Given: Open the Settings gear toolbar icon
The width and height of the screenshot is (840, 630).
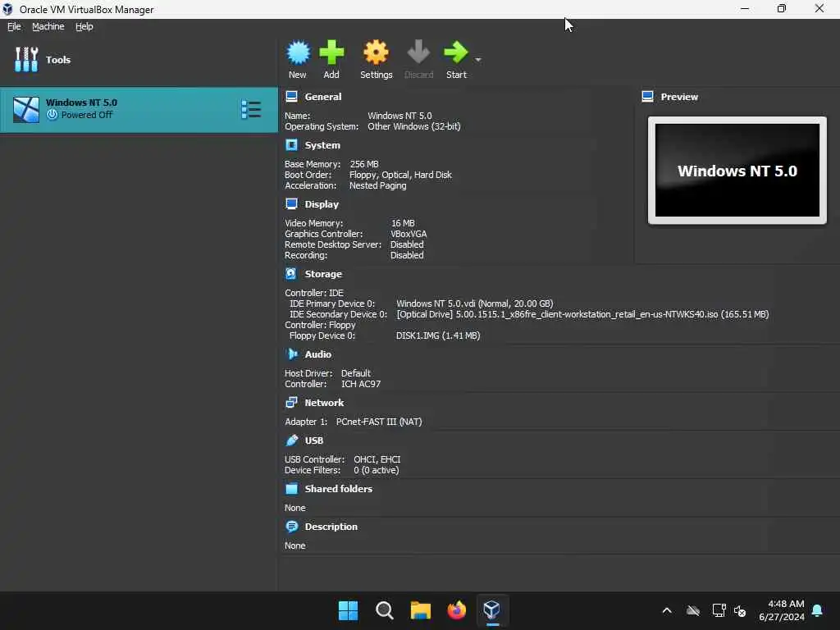Looking at the screenshot, I should (x=376, y=52).
